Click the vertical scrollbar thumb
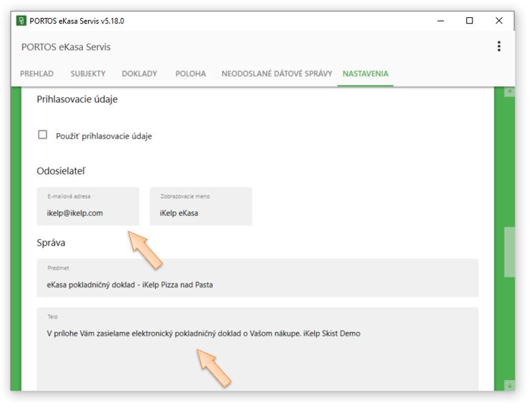 [509, 252]
